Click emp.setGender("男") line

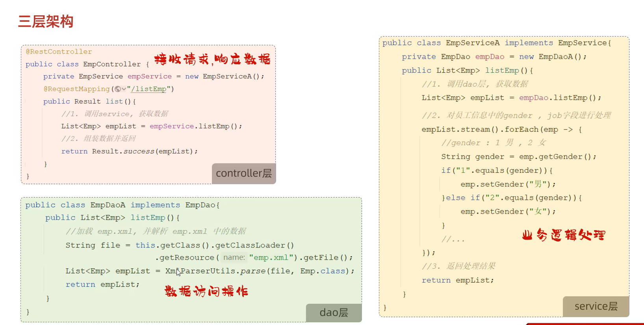tap(508, 184)
